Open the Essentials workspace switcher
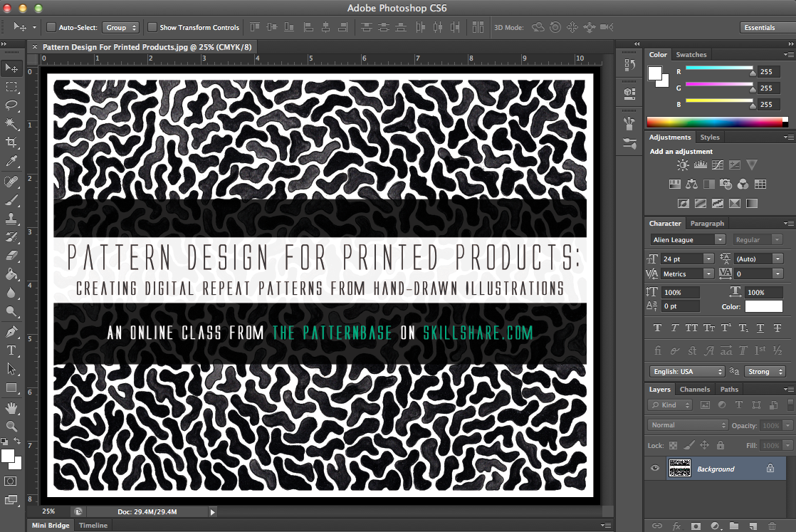 coord(768,27)
